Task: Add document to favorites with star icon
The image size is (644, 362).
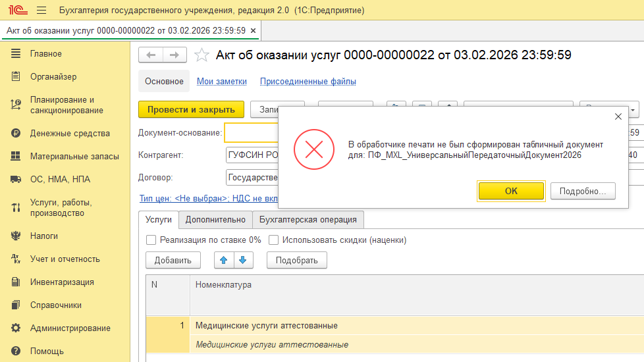Action: click(201, 55)
